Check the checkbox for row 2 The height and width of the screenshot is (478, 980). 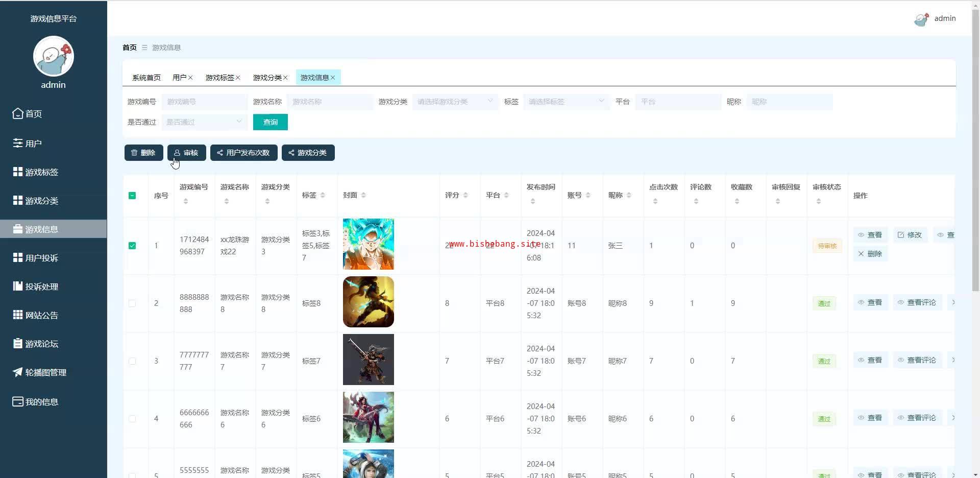point(132,303)
